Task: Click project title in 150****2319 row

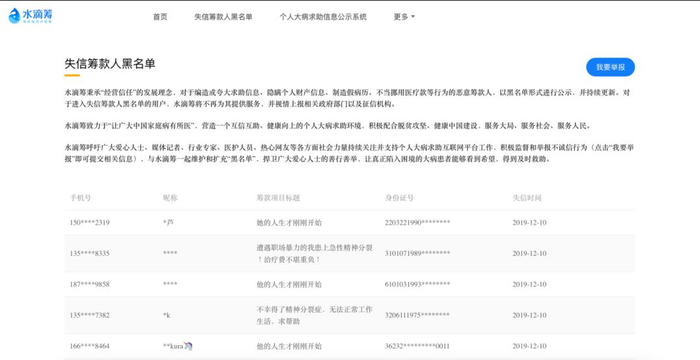Action: click(289, 222)
